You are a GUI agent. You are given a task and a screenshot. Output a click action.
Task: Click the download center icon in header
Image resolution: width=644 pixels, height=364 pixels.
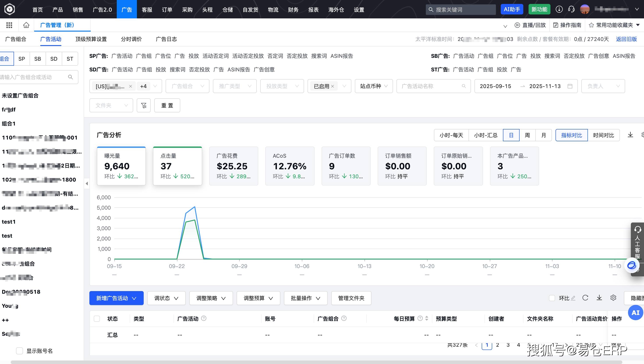point(559,9)
